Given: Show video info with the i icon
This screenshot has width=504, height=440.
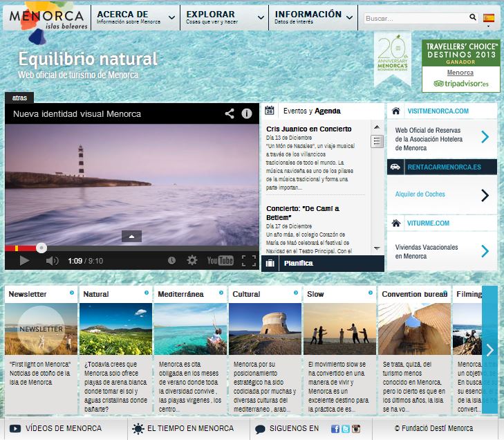Looking at the screenshot, I should tap(246, 114).
